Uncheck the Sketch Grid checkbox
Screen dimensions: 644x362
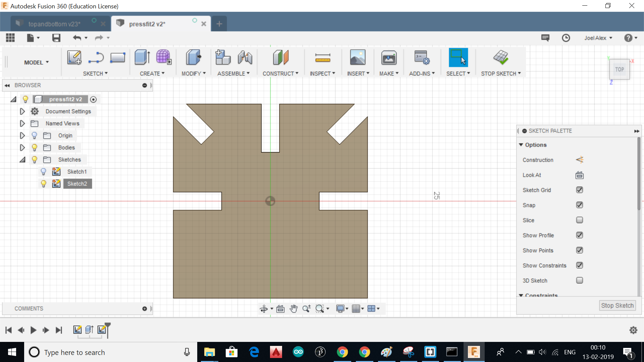tap(579, 190)
